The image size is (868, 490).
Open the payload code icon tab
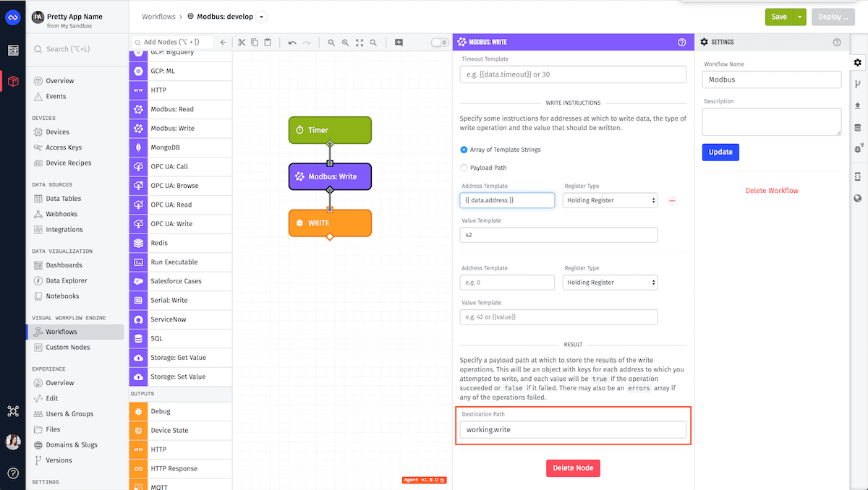click(858, 176)
